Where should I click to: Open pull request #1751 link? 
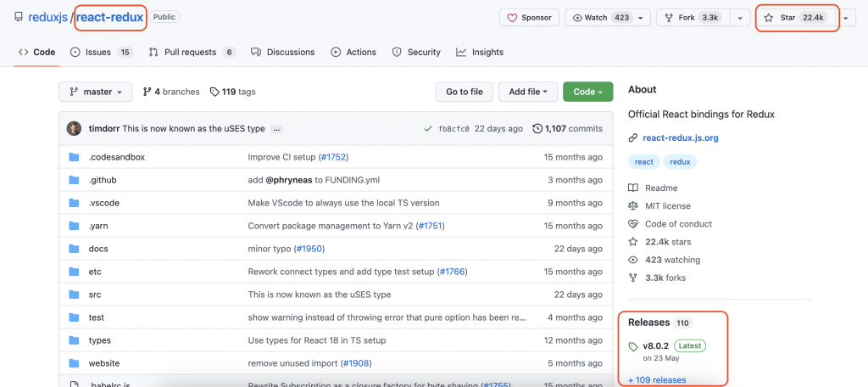click(x=430, y=226)
